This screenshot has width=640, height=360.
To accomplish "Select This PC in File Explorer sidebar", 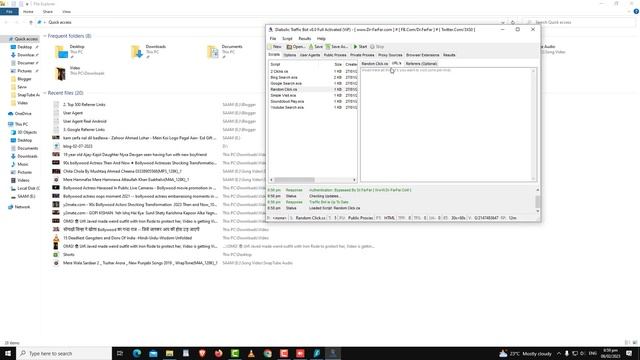I will [18, 124].
